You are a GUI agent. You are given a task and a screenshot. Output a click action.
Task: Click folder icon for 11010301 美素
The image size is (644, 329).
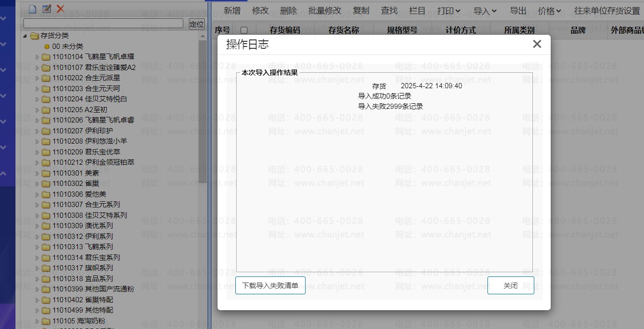pos(45,173)
